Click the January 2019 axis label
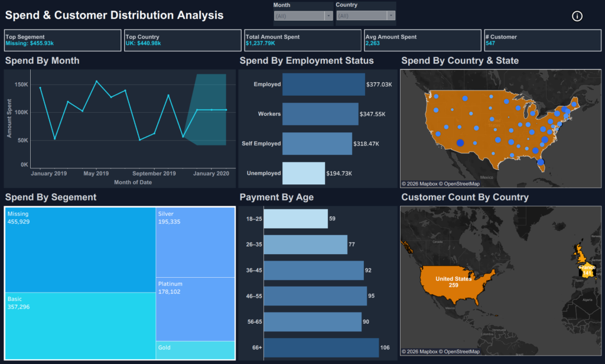Image resolution: width=605 pixels, height=364 pixels. [x=48, y=173]
